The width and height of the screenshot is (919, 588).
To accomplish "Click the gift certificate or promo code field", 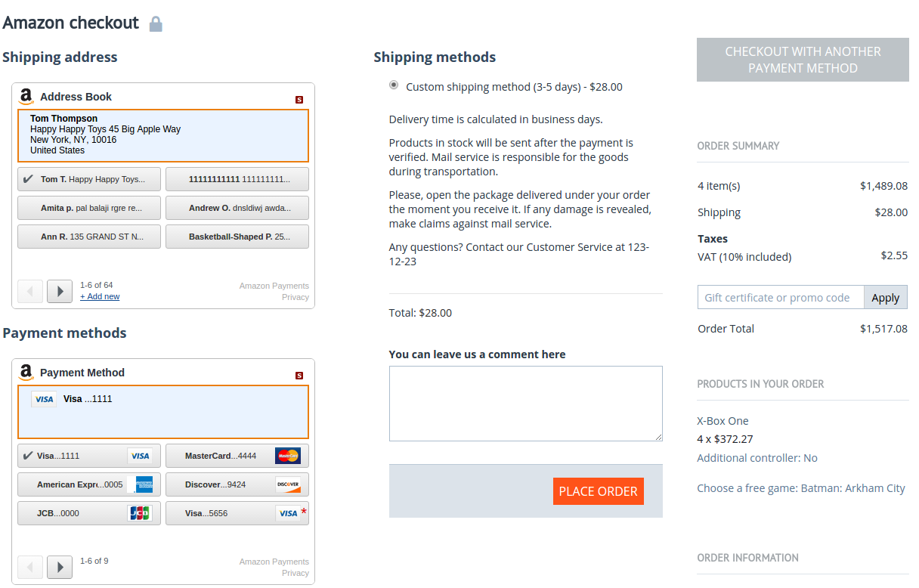I will click(x=781, y=297).
